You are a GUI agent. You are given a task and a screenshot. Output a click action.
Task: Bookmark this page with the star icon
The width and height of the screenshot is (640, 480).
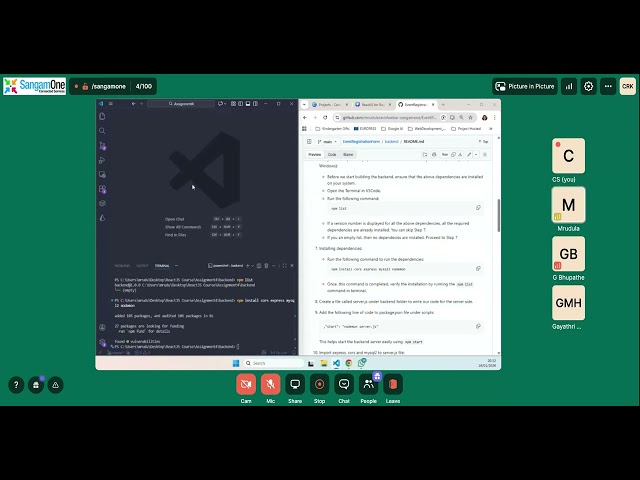[470, 118]
